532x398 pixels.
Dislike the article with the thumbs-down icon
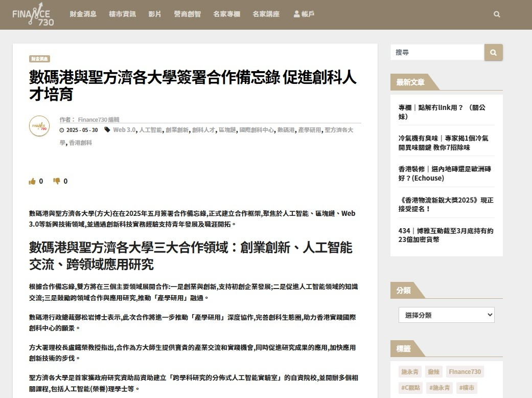pos(56,181)
